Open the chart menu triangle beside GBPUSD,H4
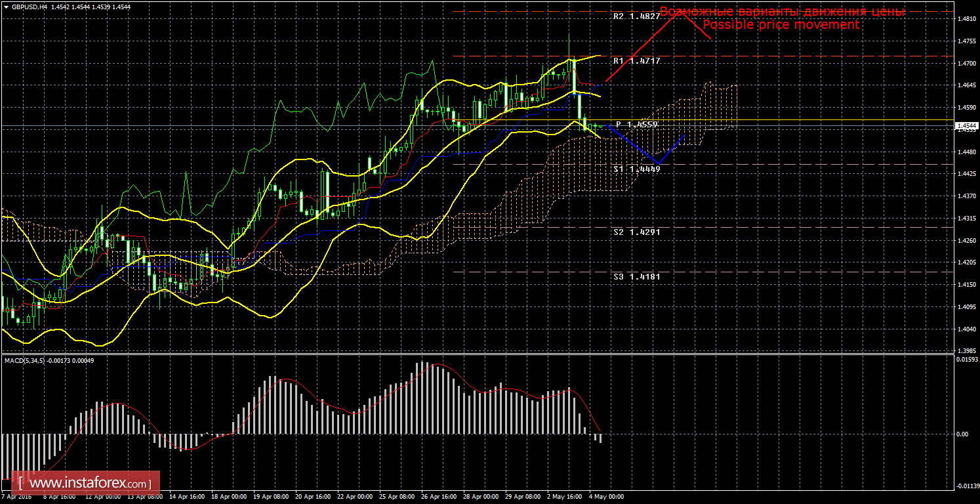 (6, 7)
